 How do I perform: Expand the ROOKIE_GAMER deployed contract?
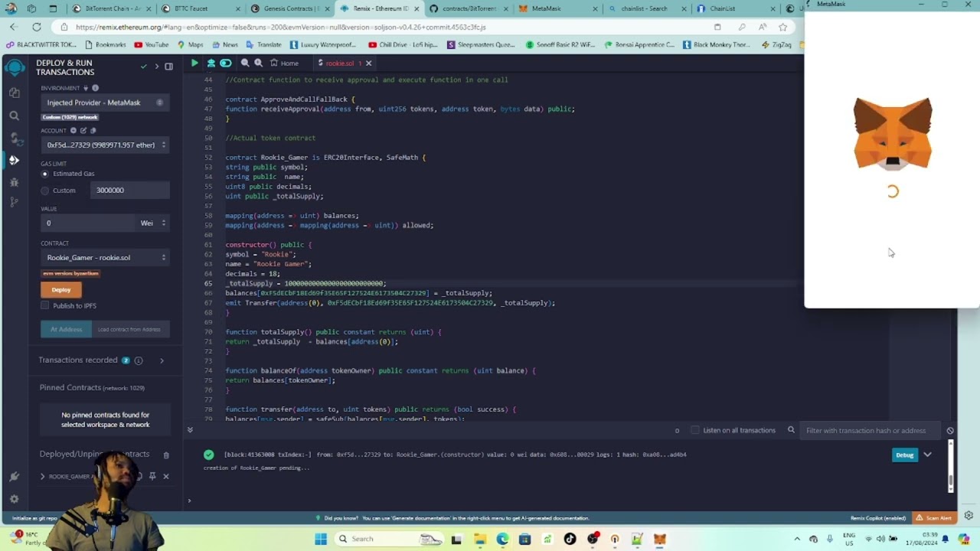tap(43, 476)
